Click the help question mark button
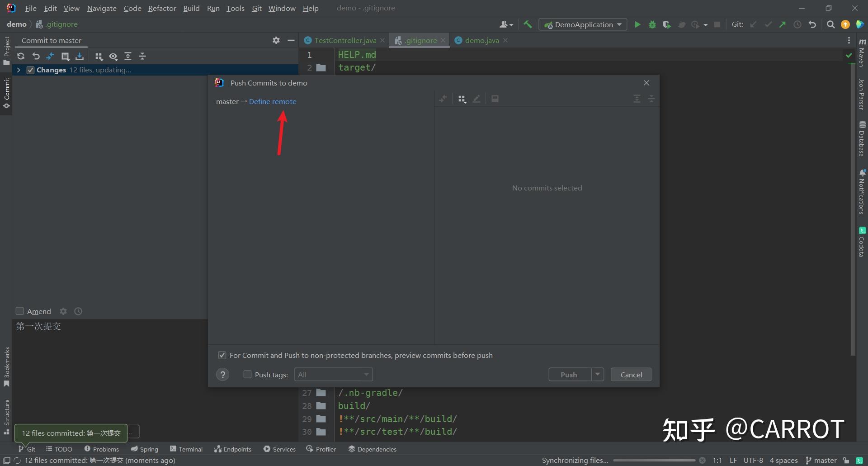This screenshot has height=466, width=868. point(222,375)
